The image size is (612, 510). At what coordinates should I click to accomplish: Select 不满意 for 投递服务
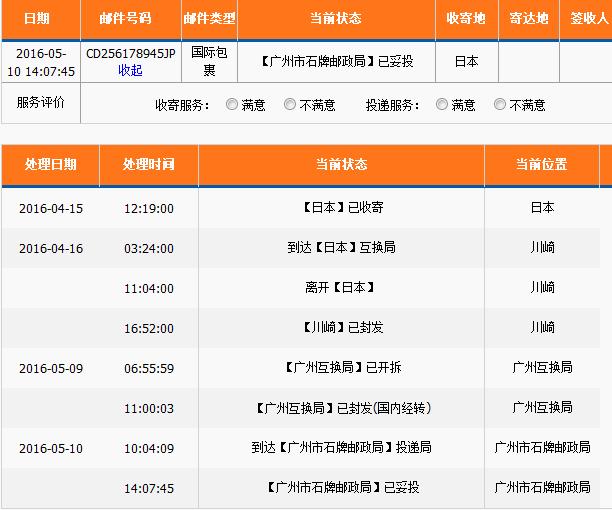click(x=500, y=104)
